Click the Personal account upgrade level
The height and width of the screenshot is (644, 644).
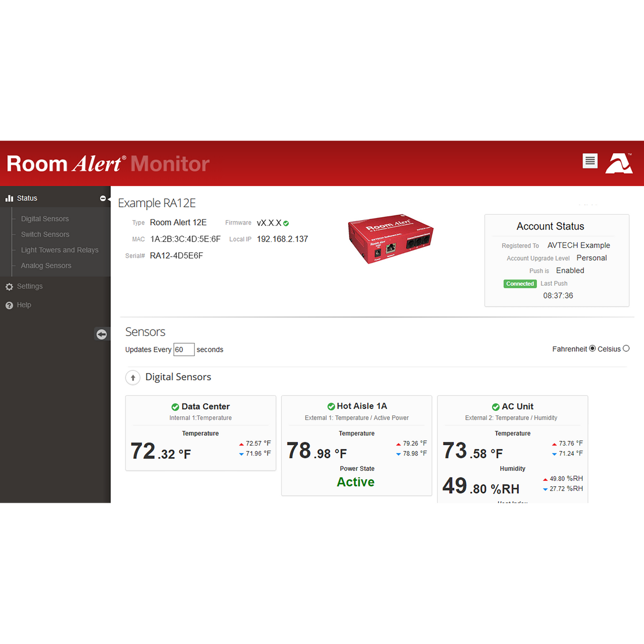(591, 258)
